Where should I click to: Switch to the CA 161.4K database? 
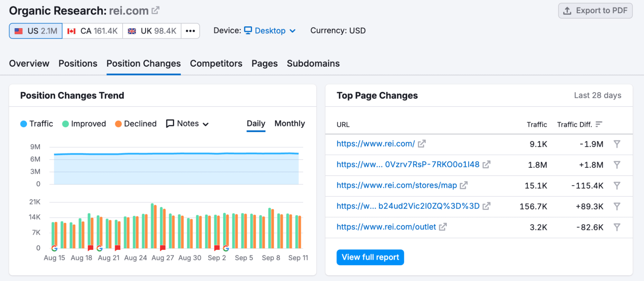click(92, 31)
